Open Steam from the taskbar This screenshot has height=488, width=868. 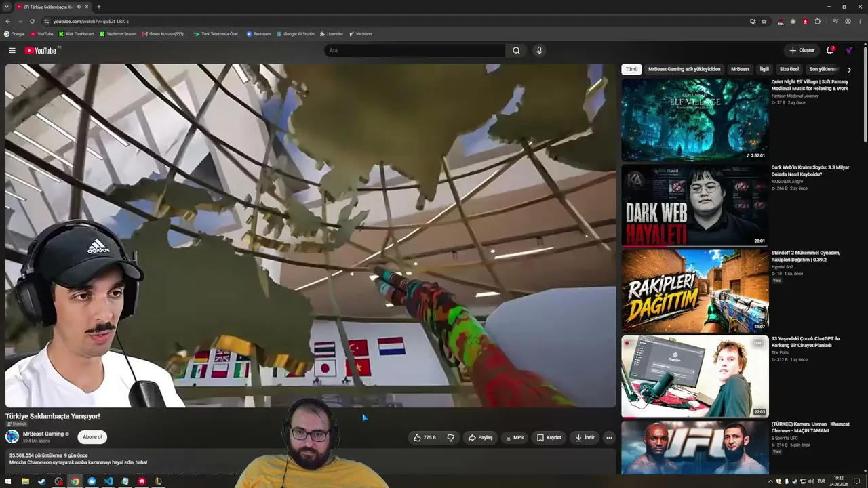tap(42, 481)
